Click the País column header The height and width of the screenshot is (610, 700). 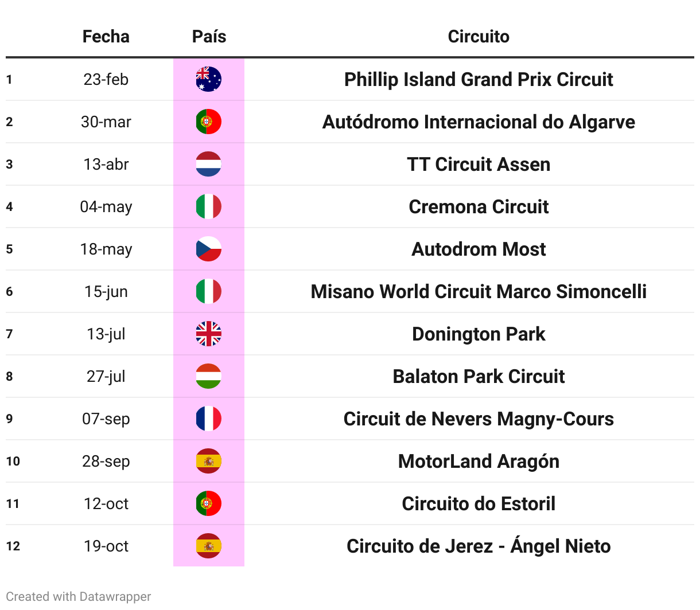[x=209, y=37]
